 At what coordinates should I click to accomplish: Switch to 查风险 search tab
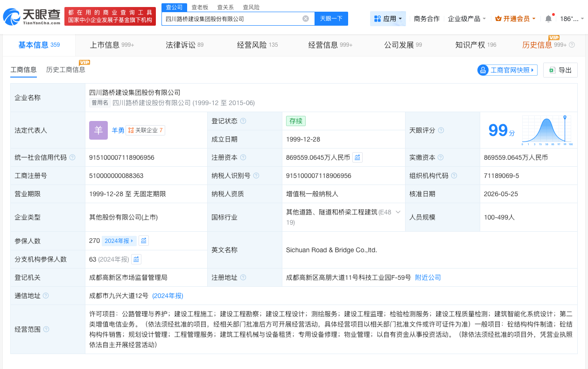coord(251,7)
